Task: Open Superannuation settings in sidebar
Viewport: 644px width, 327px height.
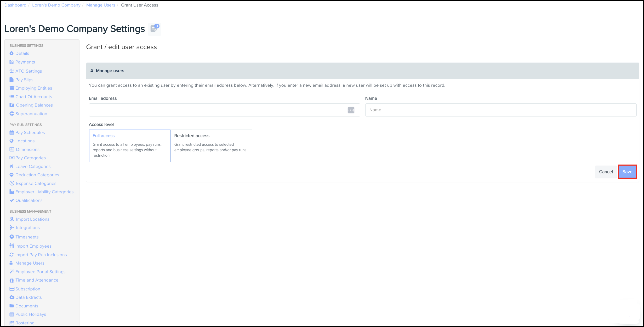Action: [x=31, y=114]
